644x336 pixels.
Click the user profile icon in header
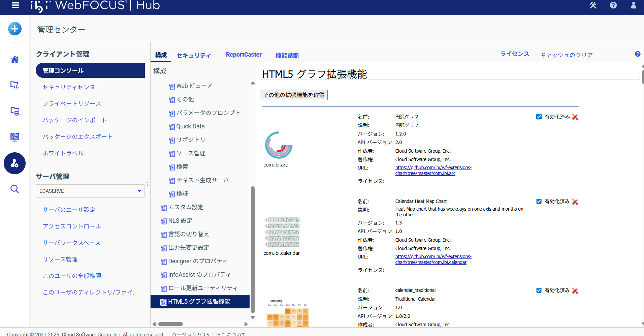tap(633, 5)
